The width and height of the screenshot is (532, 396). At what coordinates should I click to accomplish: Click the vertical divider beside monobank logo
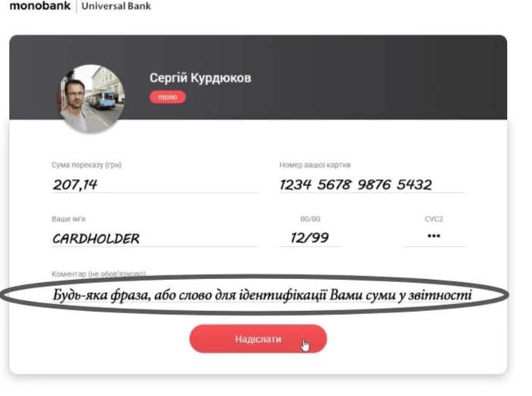(76, 7)
